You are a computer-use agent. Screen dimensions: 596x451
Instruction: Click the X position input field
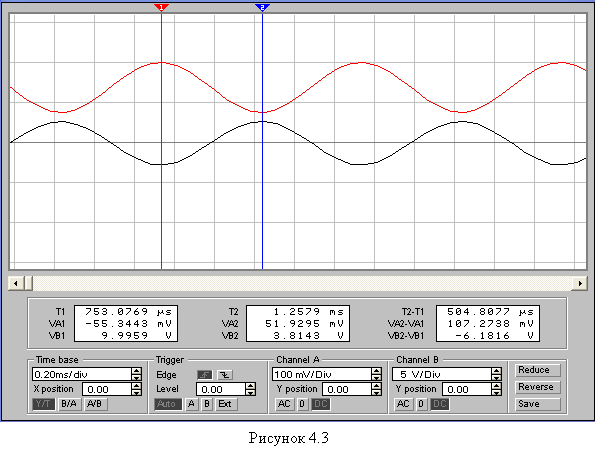(x=107, y=389)
